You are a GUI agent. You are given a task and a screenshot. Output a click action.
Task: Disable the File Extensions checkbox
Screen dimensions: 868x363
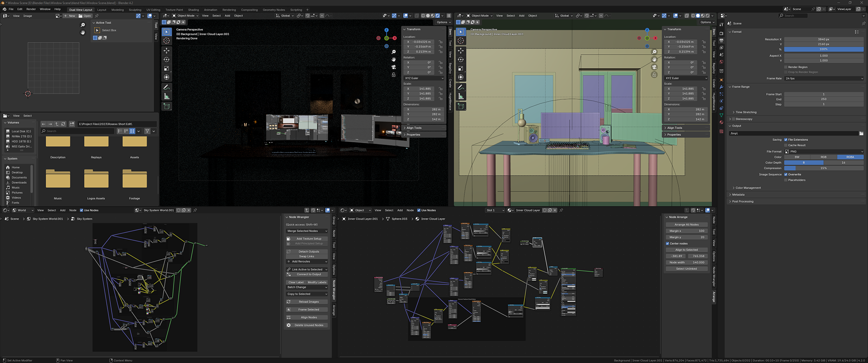[786, 140]
